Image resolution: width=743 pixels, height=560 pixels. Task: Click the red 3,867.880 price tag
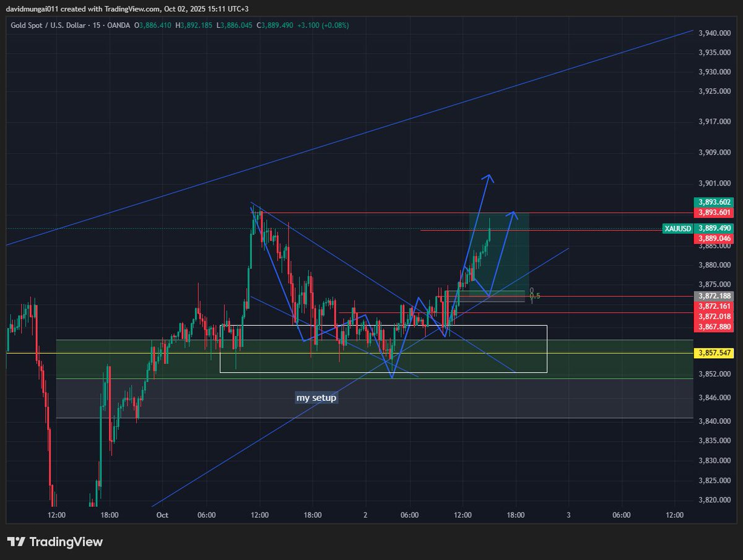click(x=715, y=327)
